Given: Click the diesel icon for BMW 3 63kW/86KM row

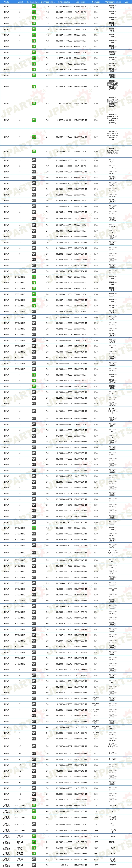Looking at the screenshot, I should [34, 218].
